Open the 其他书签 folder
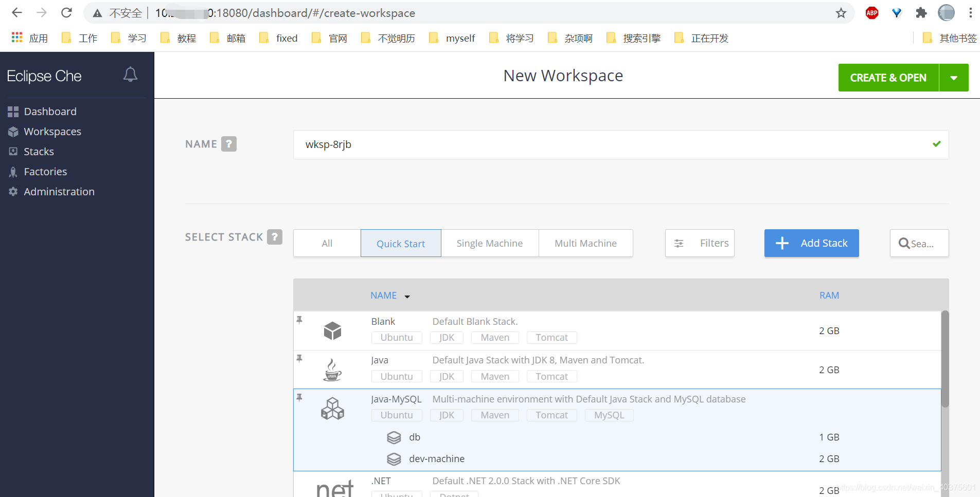Screen dimensions: 980x497 pyautogui.click(x=950, y=38)
